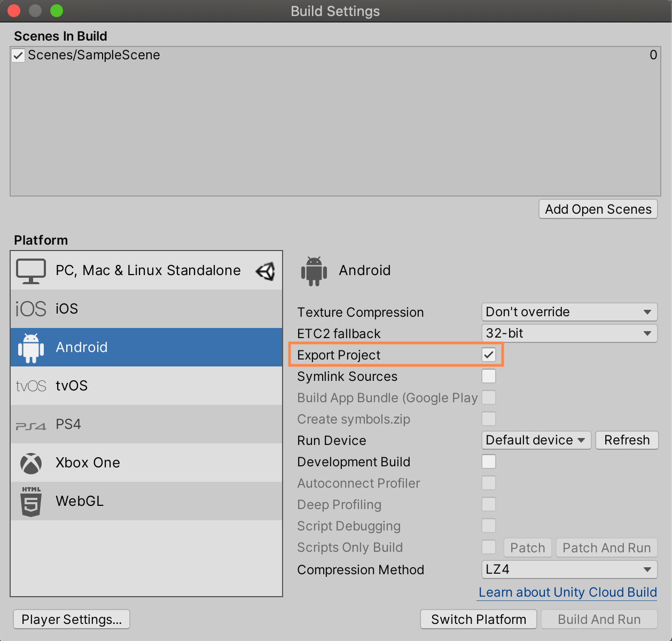Close the Build Settings window
Viewport: 672px width, 641px height.
click(x=13, y=11)
